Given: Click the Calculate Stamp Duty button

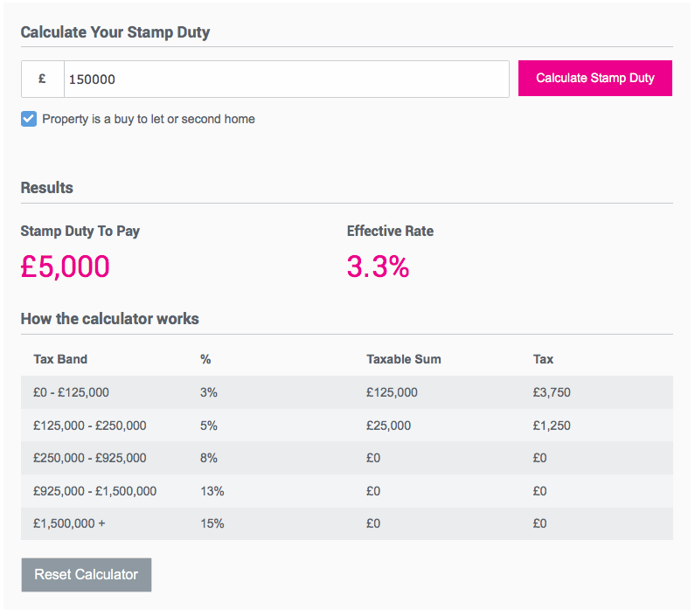Looking at the screenshot, I should (594, 78).
